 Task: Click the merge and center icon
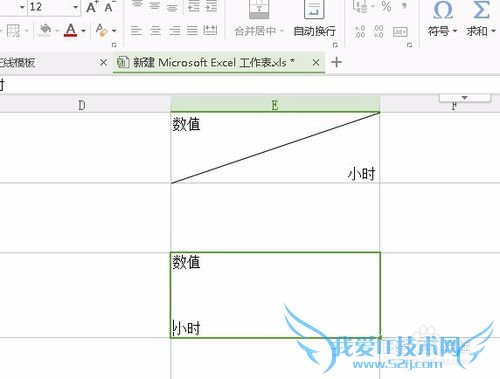click(x=259, y=9)
